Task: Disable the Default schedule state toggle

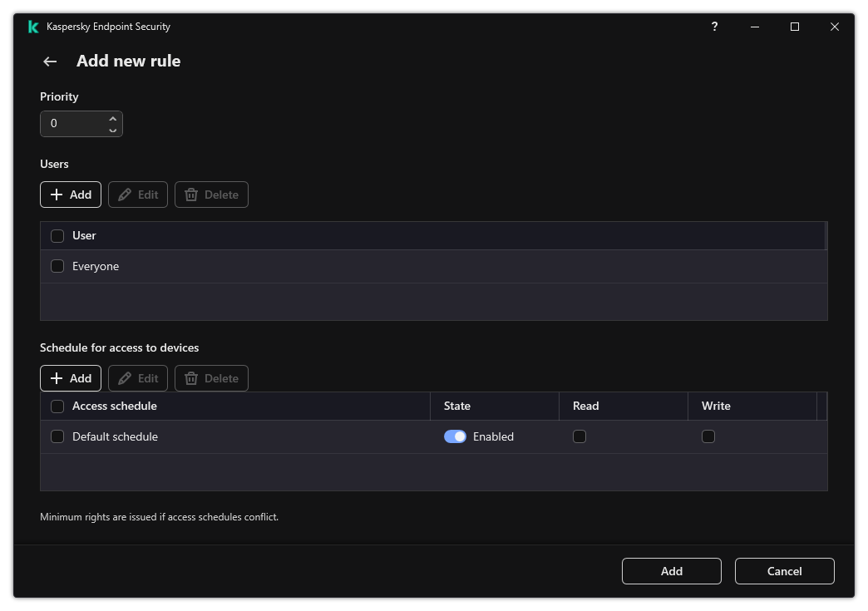Action: pyautogui.click(x=455, y=436)
